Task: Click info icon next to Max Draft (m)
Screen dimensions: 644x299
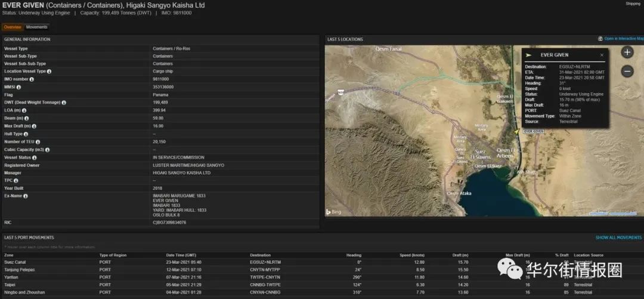Action: pos(34,127)
